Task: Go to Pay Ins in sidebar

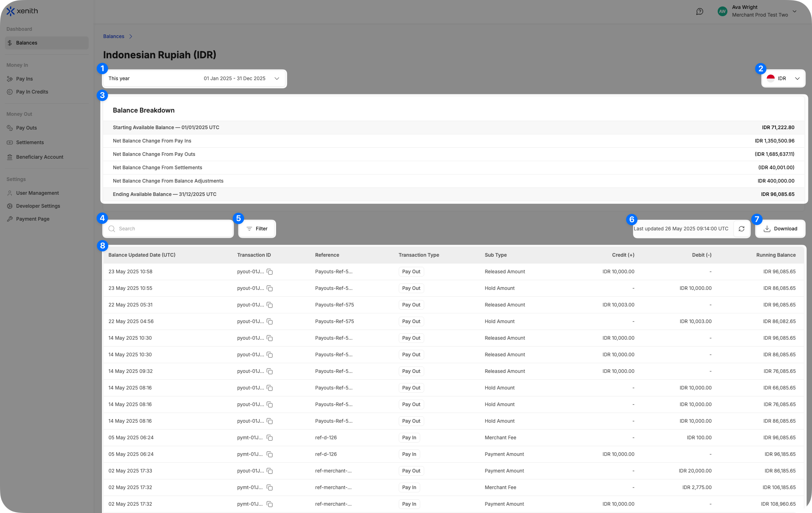Action: [24, 79]
